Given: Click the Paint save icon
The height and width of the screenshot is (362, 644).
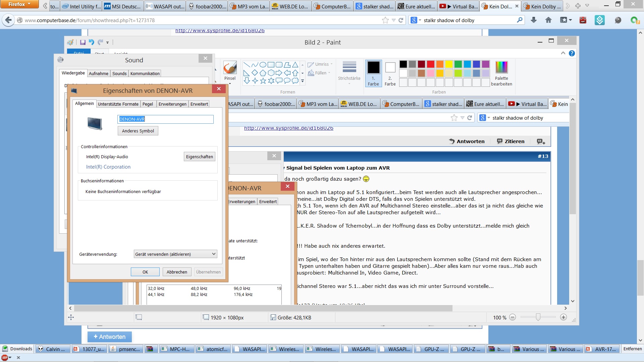Looking at the screenshot, I should (83, 42).
